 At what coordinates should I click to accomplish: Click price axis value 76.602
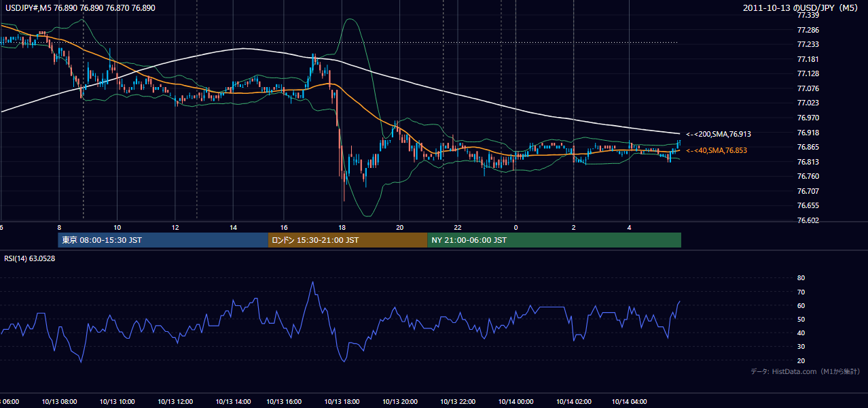click(x=808, y=220)
